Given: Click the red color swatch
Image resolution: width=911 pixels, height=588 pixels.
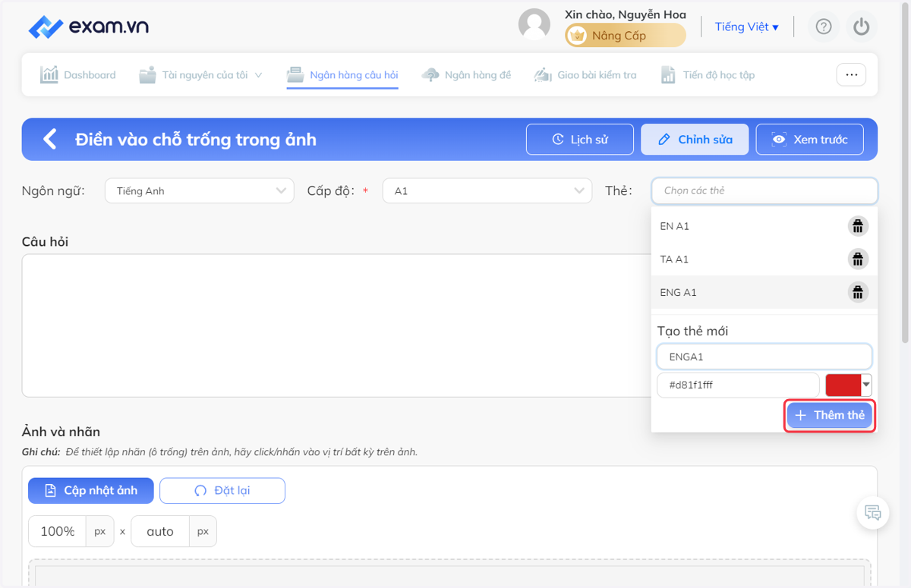Looking at the screenshot, I should (843, 385).
